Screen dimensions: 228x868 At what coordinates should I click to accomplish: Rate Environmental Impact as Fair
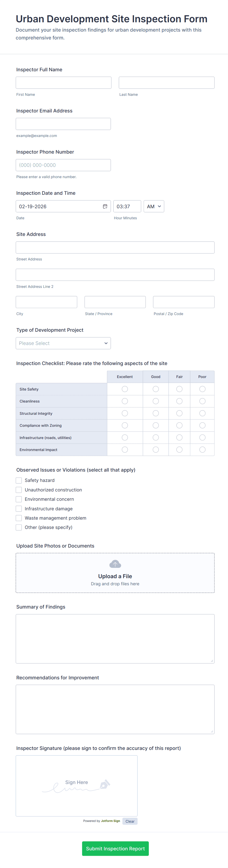(x=179, y=450)
